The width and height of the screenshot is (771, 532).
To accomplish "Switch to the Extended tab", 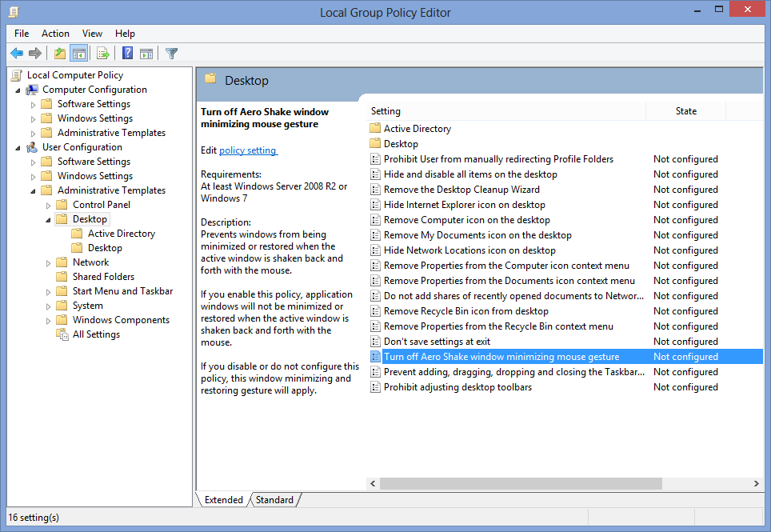I will coord(224,499).
